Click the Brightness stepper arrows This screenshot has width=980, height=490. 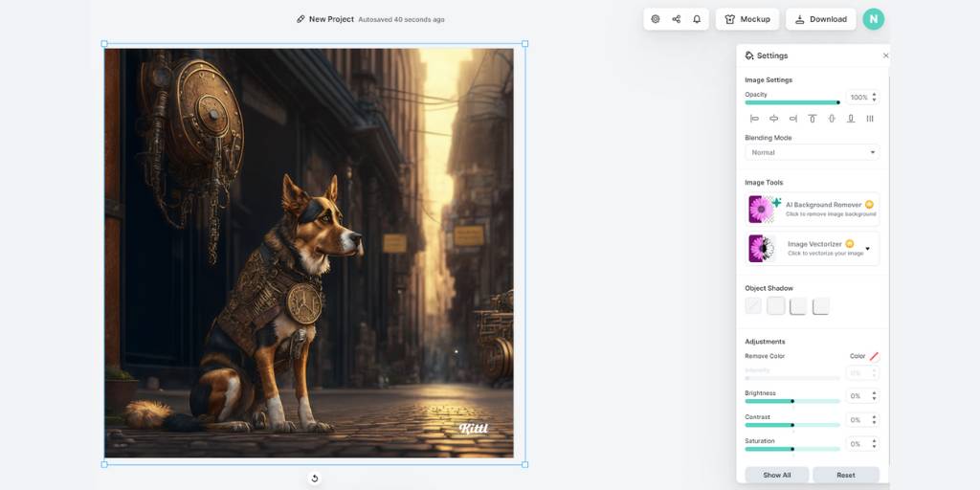pos(875,396)
